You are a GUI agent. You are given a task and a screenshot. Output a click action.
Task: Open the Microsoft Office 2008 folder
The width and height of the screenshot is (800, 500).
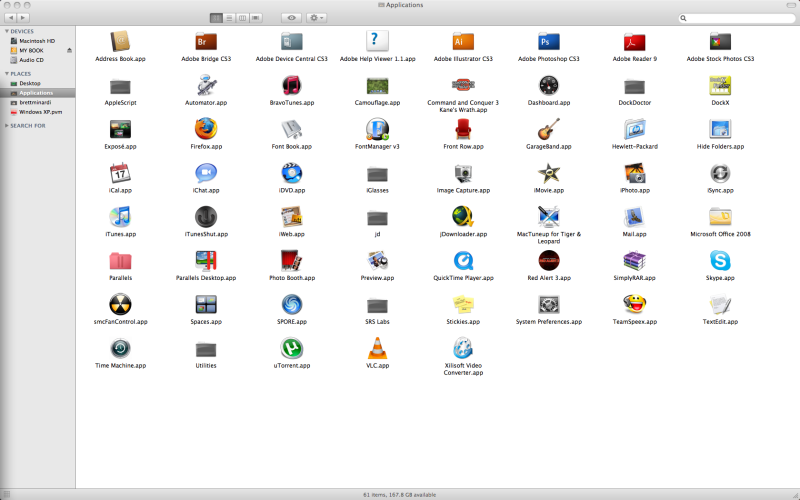coord(720,216)
